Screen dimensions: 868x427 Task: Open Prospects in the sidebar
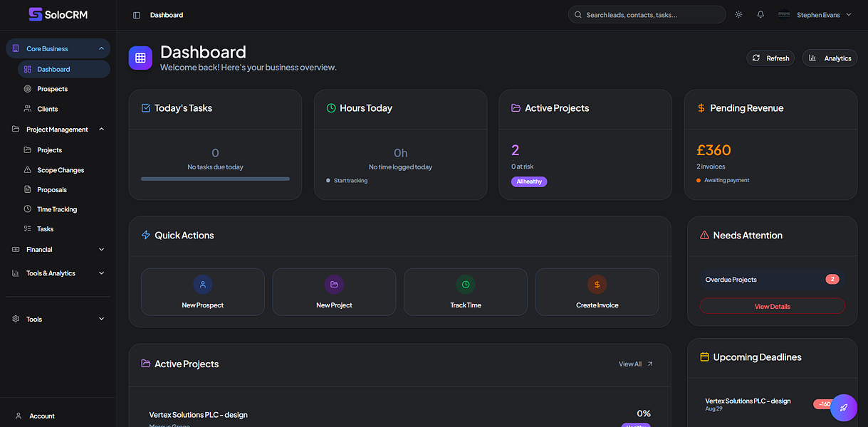point(63,89)
